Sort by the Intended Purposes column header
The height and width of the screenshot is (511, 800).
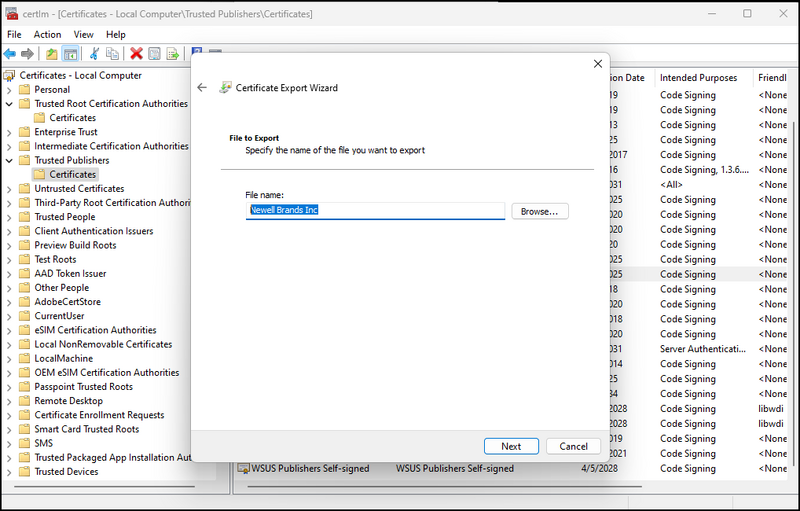tap(698, 78)
